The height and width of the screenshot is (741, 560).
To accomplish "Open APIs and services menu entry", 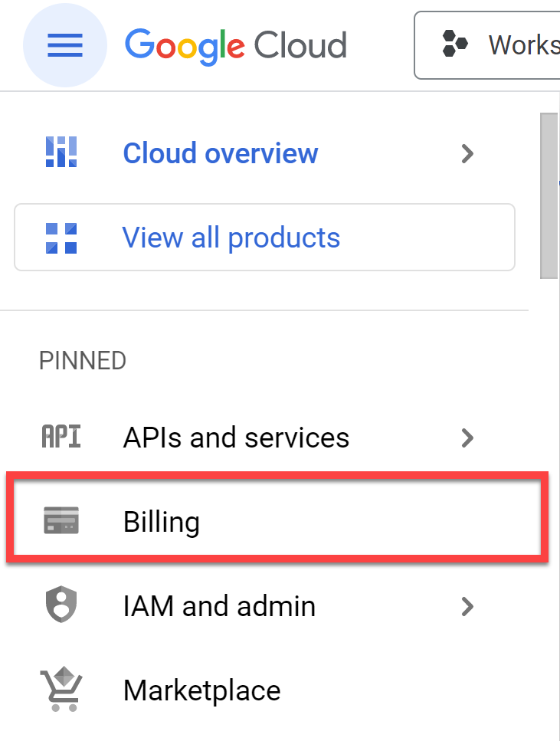I will coord(236,438).
